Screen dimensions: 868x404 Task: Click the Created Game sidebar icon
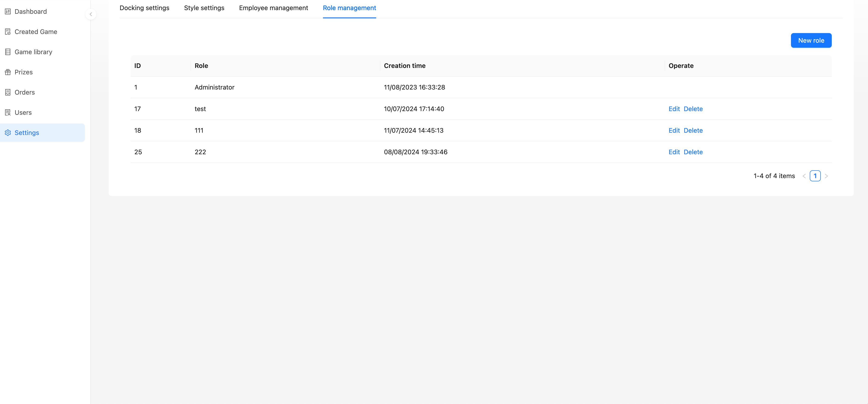point(8,32)
